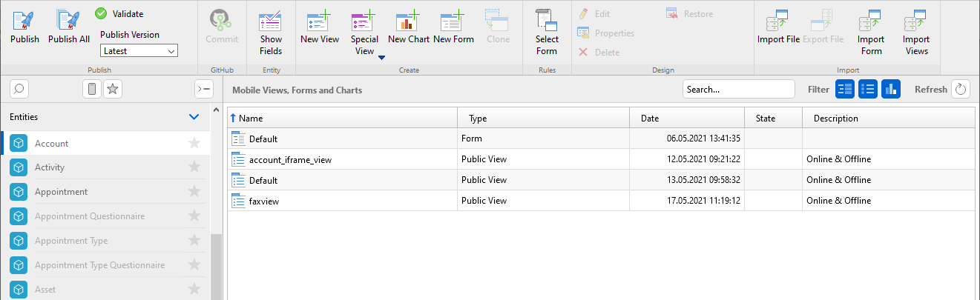980x300 pixels.
Task: Open the Publish Version dropdown
Action: (139, 51)
